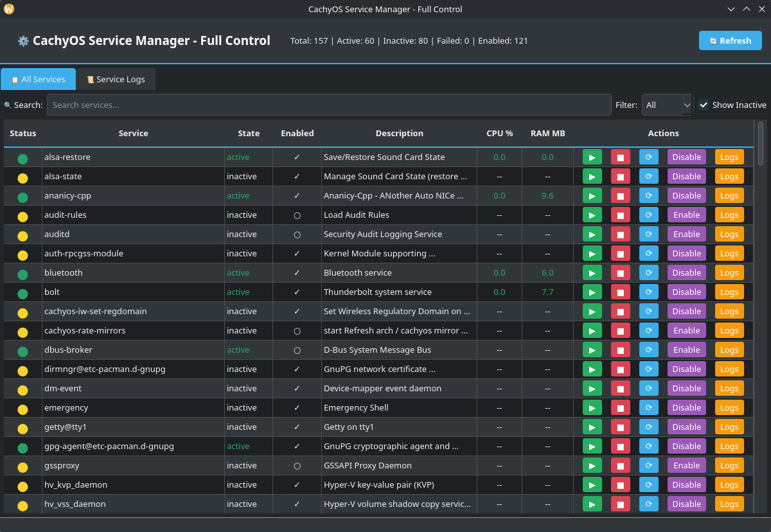Switch to the Service Logs tab

pos(116,79)
